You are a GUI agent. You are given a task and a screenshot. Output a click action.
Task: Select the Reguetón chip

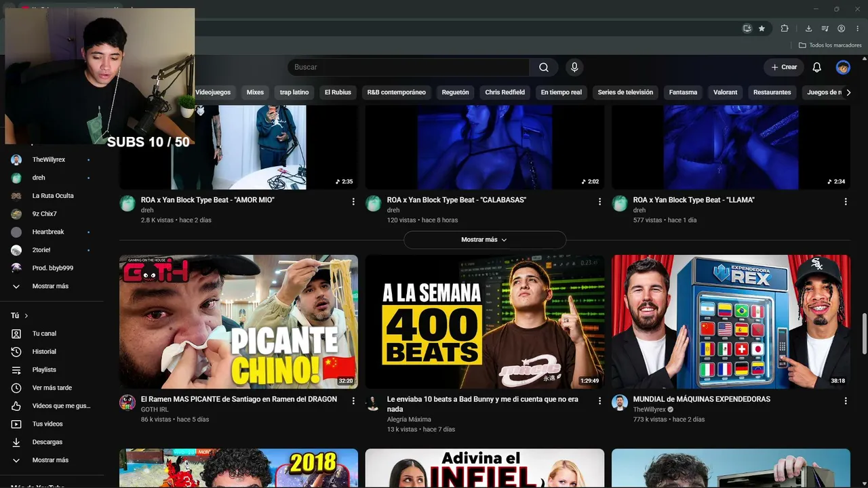tap(456, 92)
